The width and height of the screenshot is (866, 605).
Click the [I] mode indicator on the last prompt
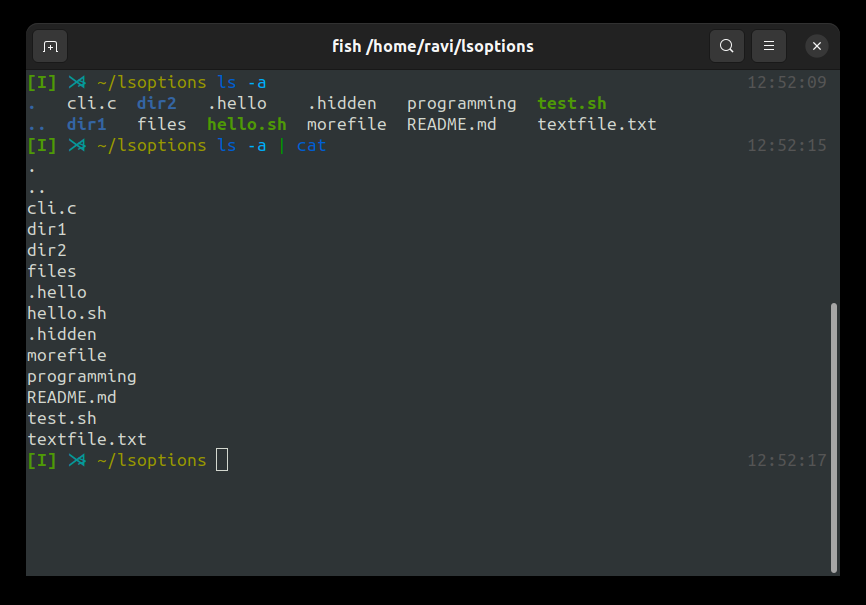click(42, 460)
